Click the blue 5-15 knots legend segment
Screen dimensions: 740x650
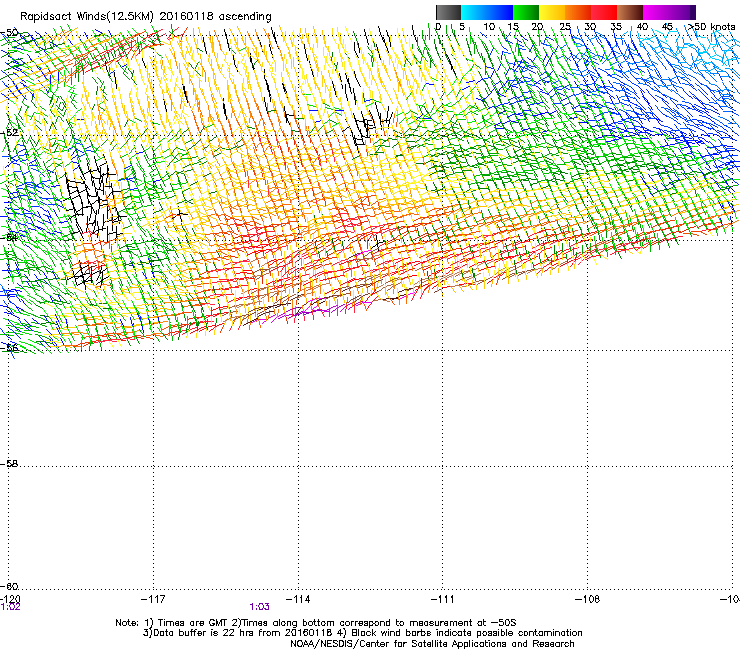487,12
